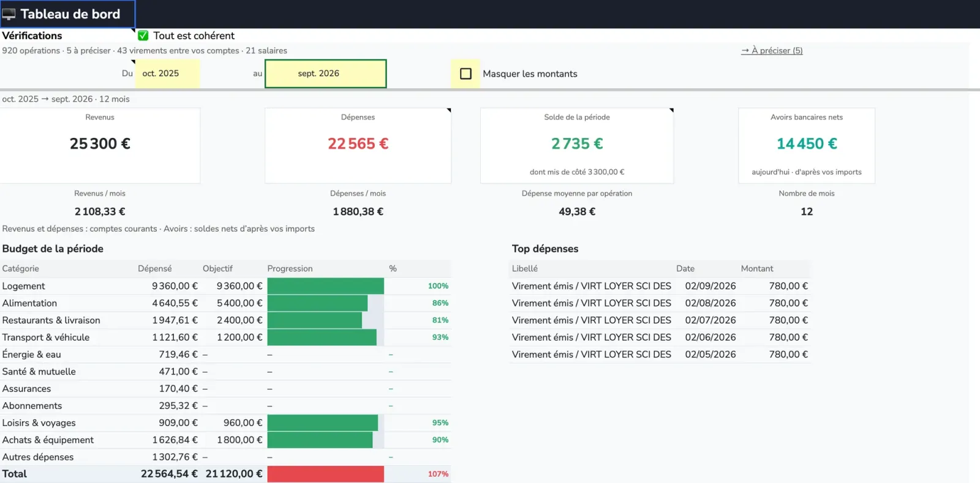Open the À préciser (5) link

click(772, 50)
